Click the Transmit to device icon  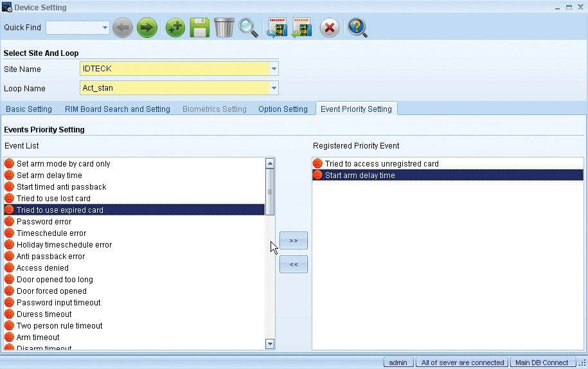(x=277, y=28)
